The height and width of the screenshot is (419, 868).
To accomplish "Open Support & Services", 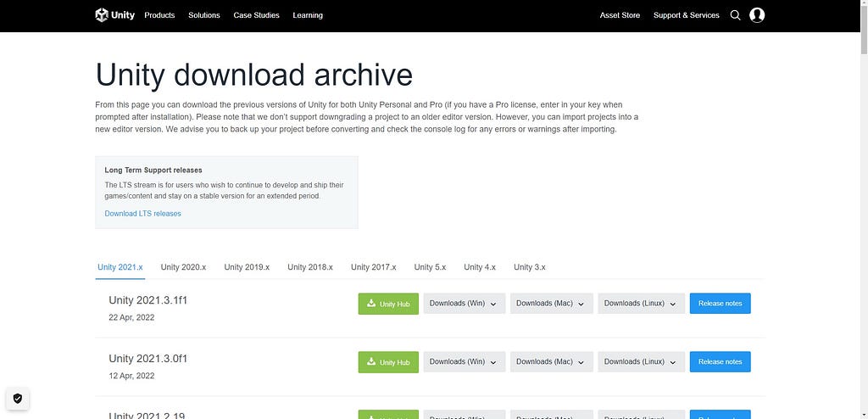I will (x=687, y=15).
